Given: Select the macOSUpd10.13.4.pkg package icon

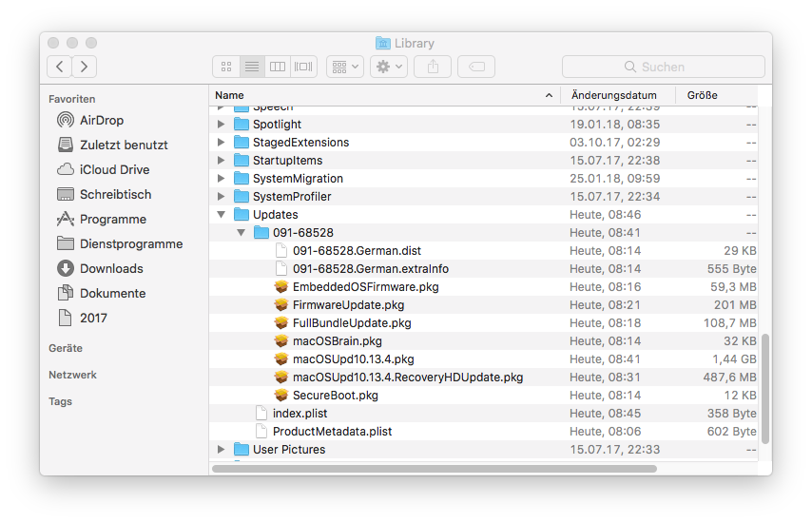Looking at the screenshot, I should [x=281, y=359].
